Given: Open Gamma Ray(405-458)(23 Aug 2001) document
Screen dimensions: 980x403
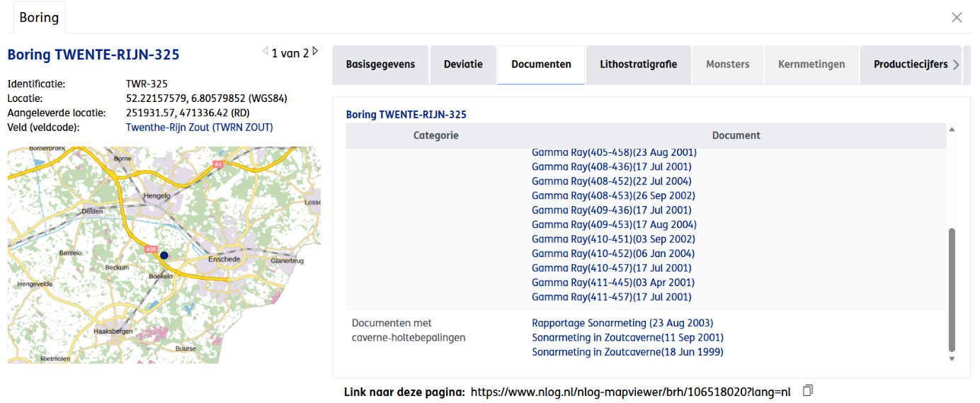Looking at the screenshot, I should point(614,152).
